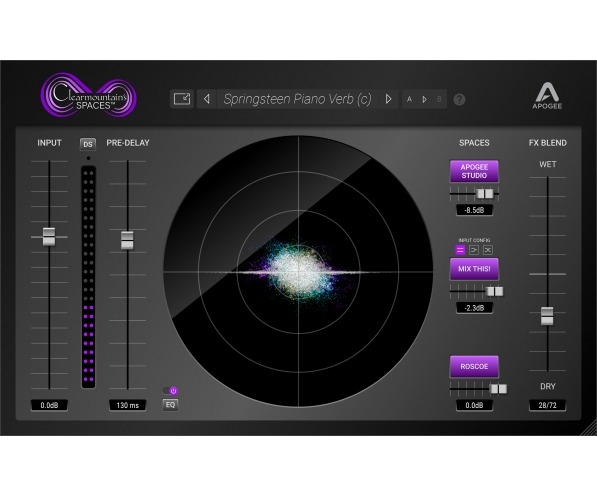Edit the 0.0dB input value field
Screen dimensions: 597x497
[49, 405]
